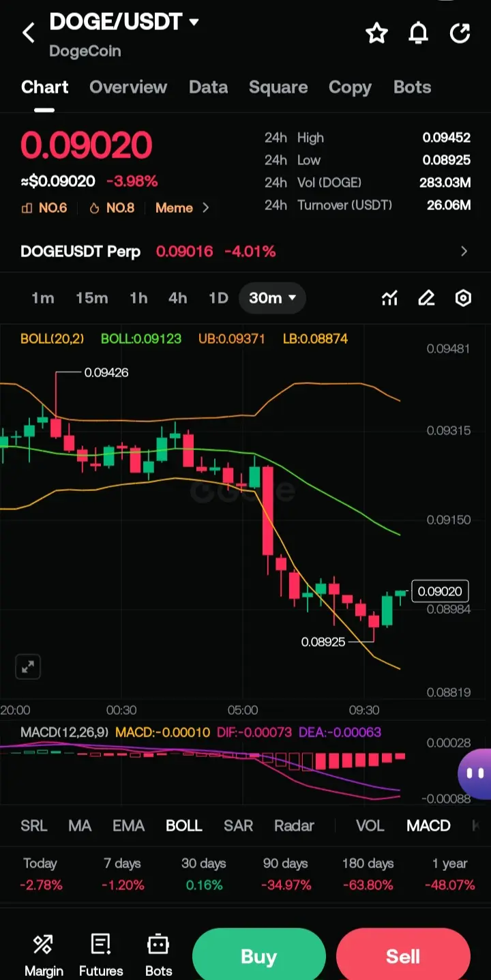This screenshot has height=980, width=491.
Task: Tap the back arrow icon
Action: click(x=28, y=33)
